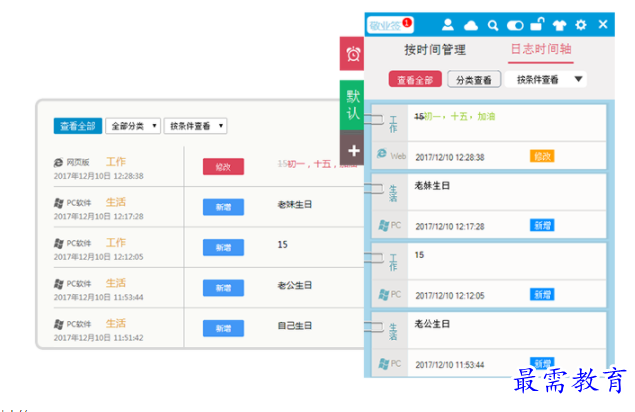Open the skin T-shirt icon
This screenshot has width=635, height=412.
click(559, 26)
